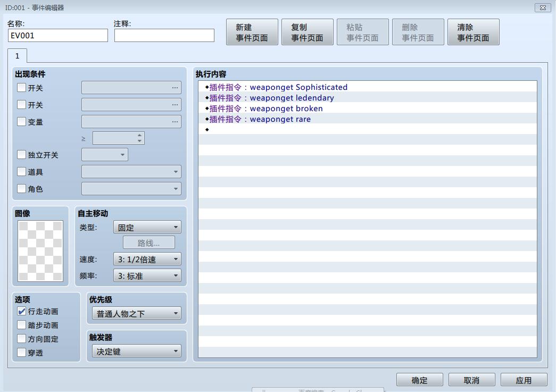This screenshot has height=392, width=556.
Task: Click into the 注释 text field
Action: tap(164, 36)
